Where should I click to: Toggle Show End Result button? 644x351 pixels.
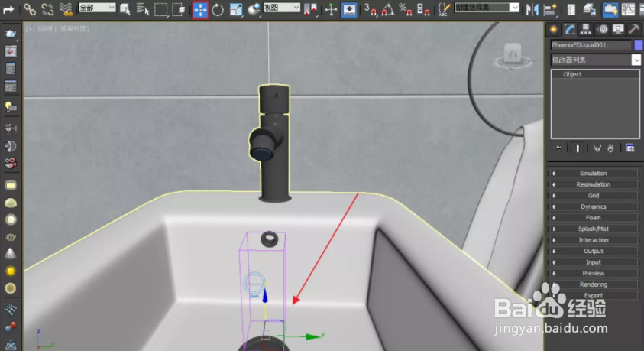577,148
